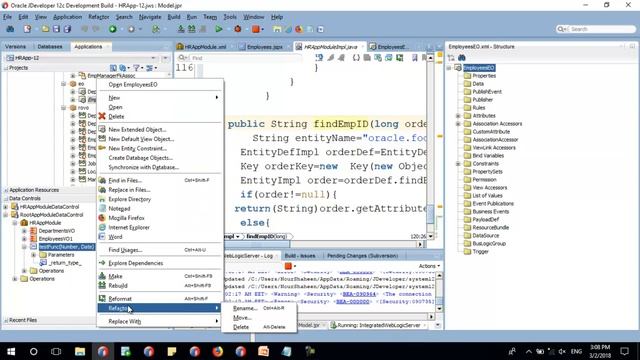Image resolution: width=640 pixels, height=360 pixels.
Task: Open File Explorer from taskbar
Action: (80, 351)
